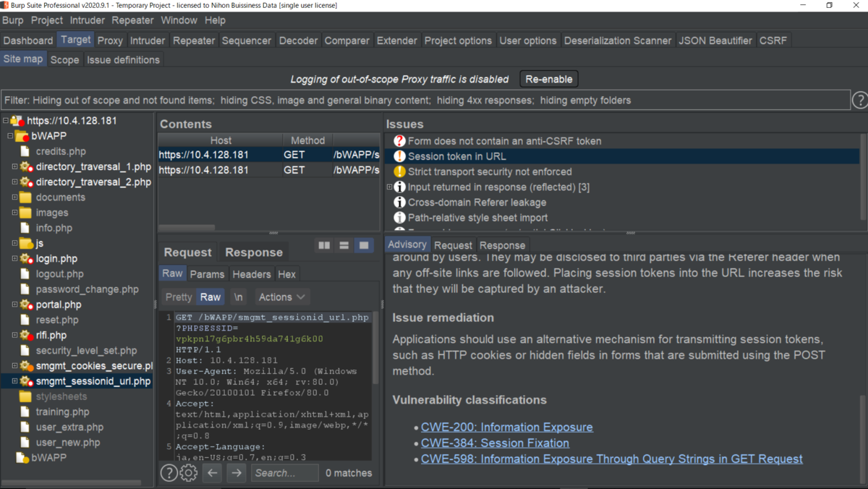Click Cross-domain Referer leakage info icon
868x489 pixels.
click(x=399, y=203)
